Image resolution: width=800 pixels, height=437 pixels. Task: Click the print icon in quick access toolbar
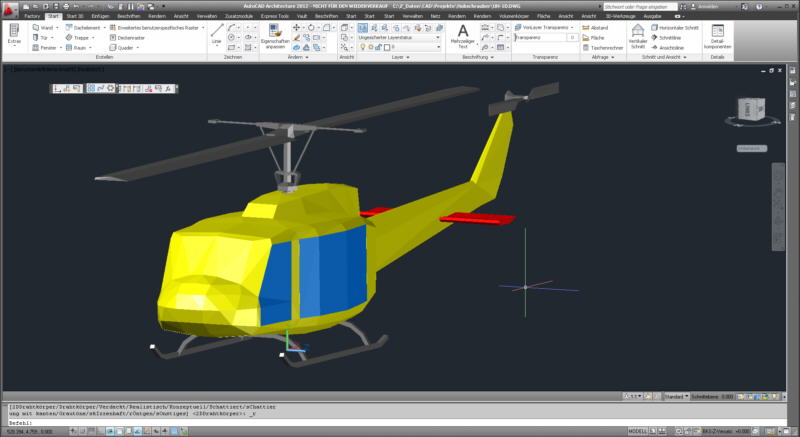[66, 7]
